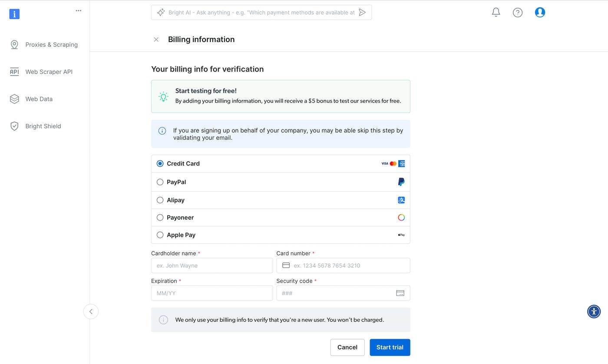This screenshot has width=608, height=364.
Task: Click the card icon in Card number field
Action: tap(286, 265)
